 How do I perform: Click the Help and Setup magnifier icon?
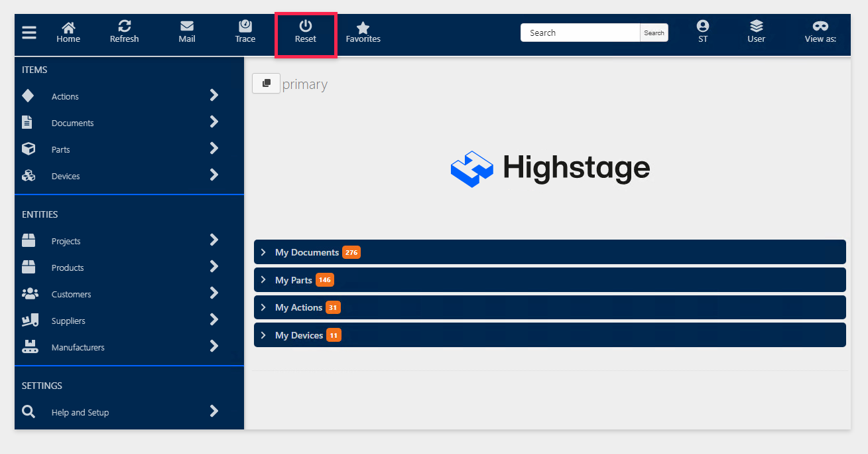click(x=28, y=412)
